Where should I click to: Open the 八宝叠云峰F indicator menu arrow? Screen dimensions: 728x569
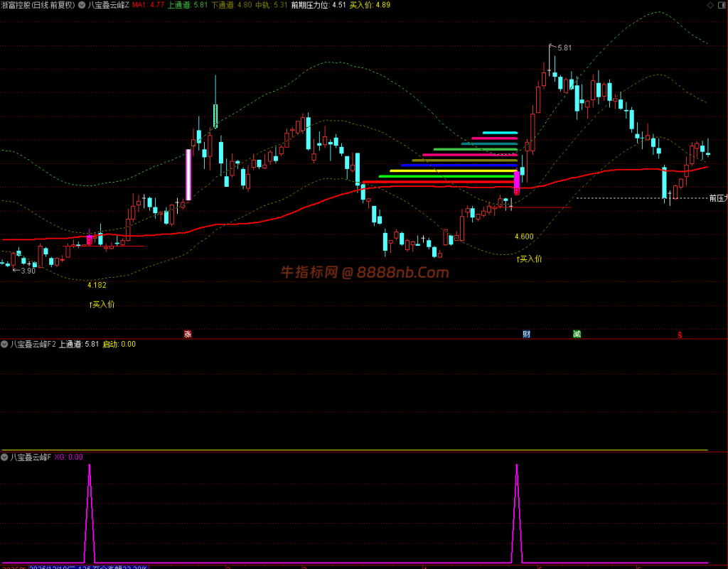click(x=4, y=457)
